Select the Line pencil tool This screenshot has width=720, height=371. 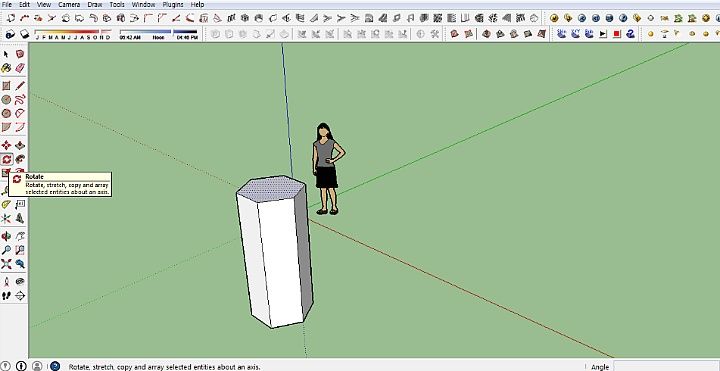[x=20, y=86]
